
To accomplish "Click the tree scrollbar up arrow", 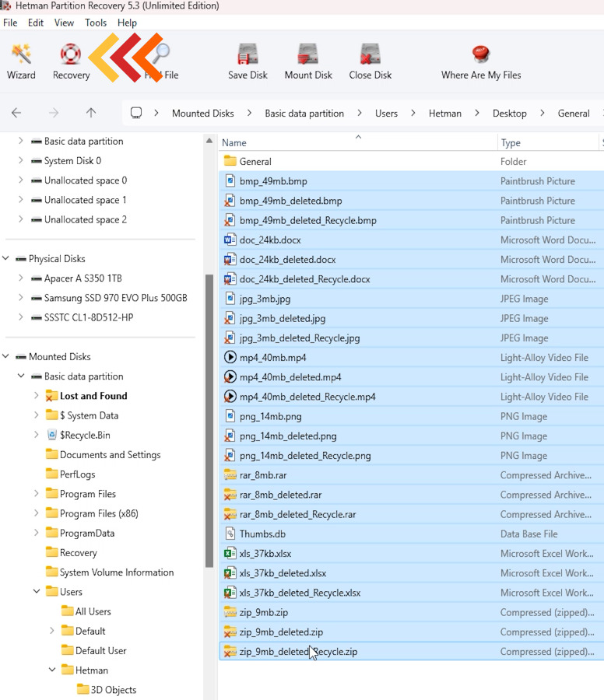I will [209, 141].
